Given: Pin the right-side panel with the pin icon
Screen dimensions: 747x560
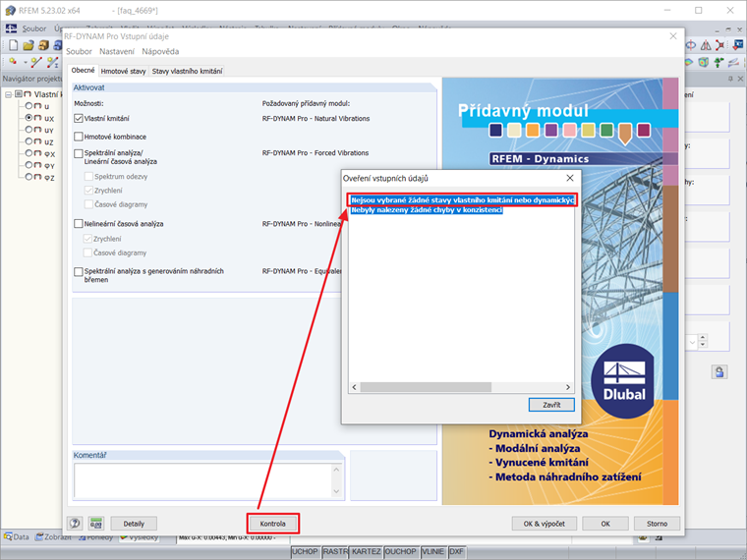Looking at the screenshot, I should [730, 79].
